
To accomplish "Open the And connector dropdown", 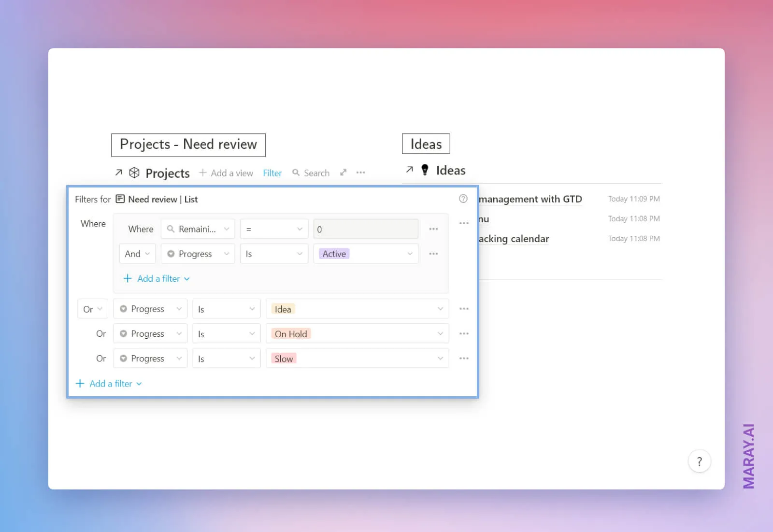I will tap(137, 253).
